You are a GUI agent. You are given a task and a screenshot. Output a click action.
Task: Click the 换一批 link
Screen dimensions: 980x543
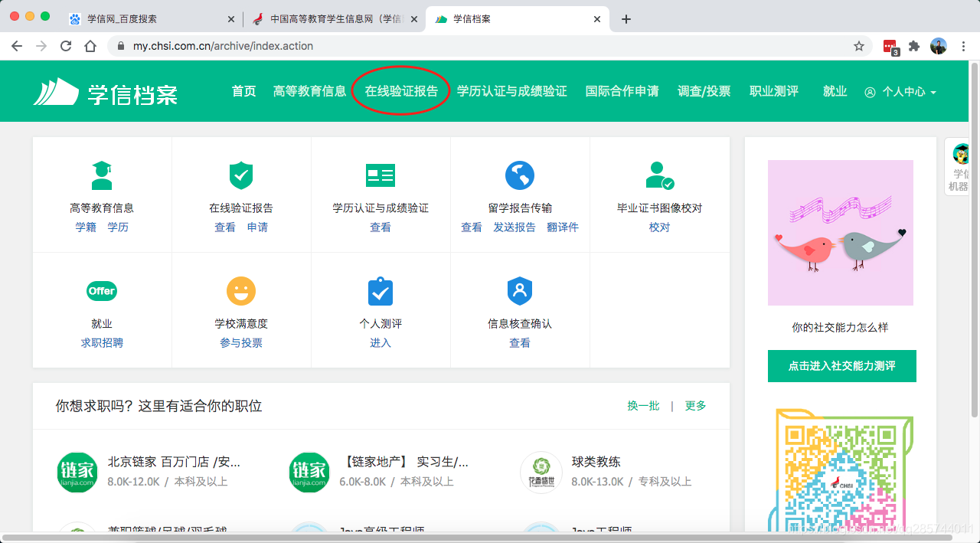(643, 406)
